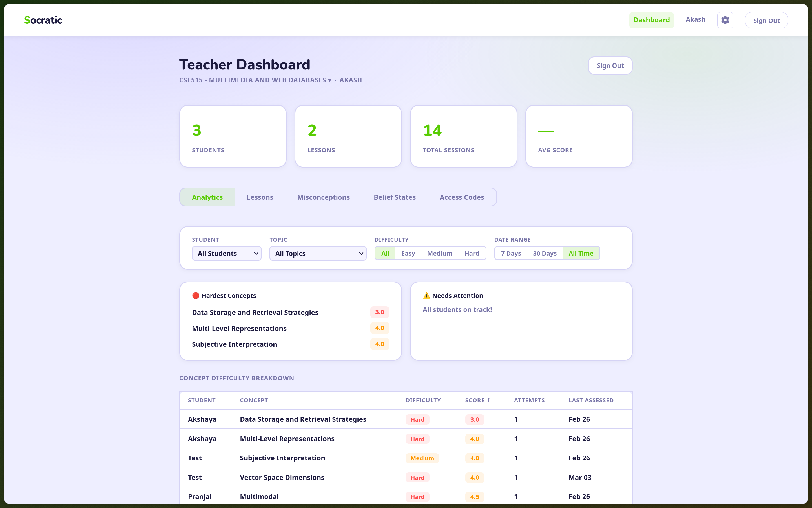This screenshot has height=508, width=812.
Task: Set date range to 30 Days
Action: coord(545,253)
